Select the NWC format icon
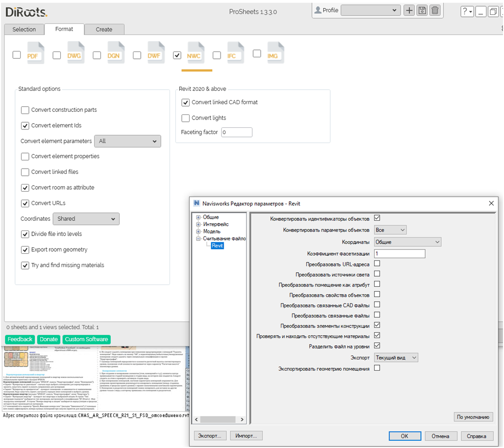The width and height of the screenshot is (504, 448). [x=194, y=54]
